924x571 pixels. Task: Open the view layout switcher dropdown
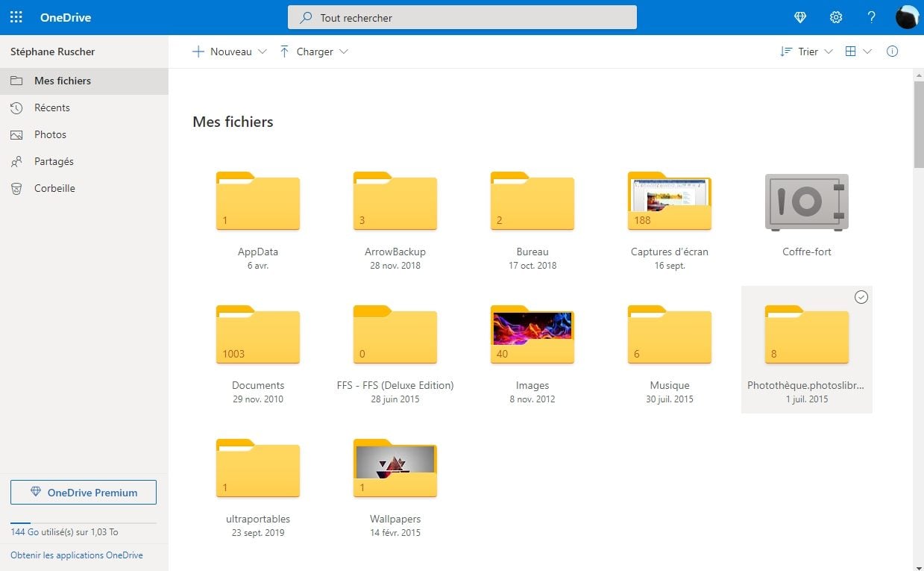pyautogui.click(x=858, y=52)
